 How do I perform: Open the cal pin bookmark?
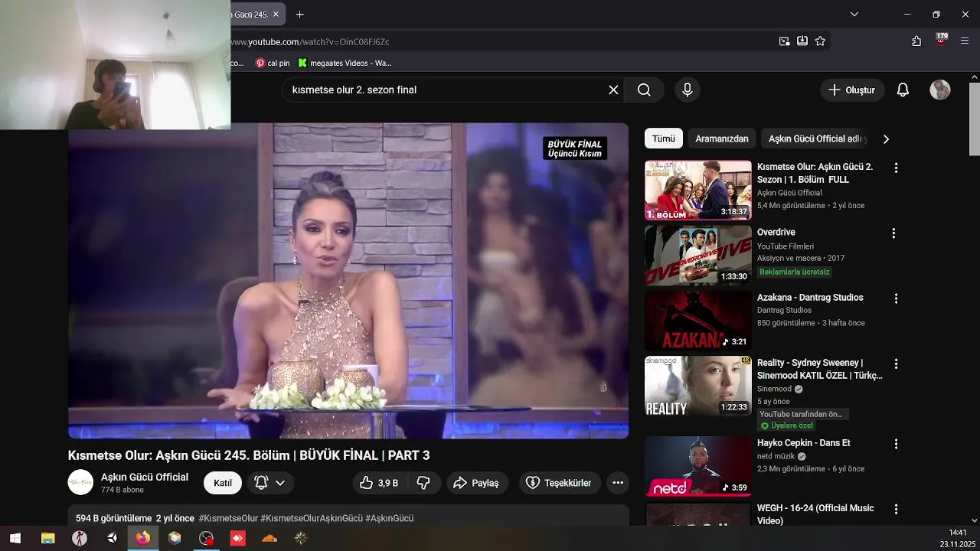[273, 63]
